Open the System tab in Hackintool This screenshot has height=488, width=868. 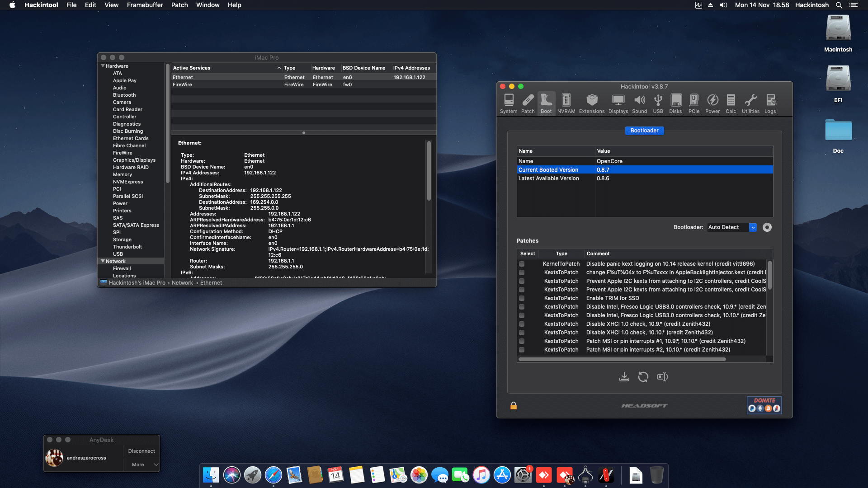(509, 103)
